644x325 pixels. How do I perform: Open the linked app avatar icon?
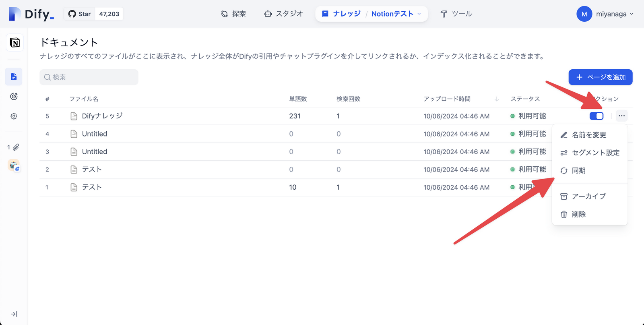(14, 165)
